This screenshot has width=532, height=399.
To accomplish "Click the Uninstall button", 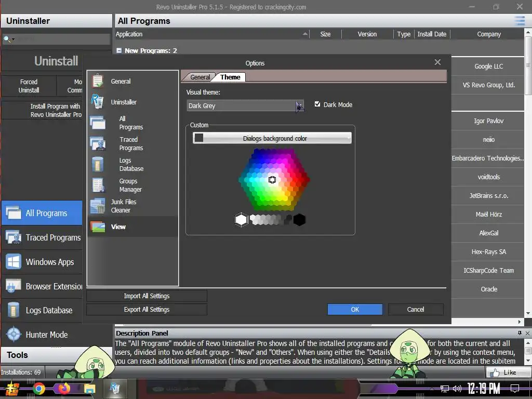I will click(x=56, y=61).
